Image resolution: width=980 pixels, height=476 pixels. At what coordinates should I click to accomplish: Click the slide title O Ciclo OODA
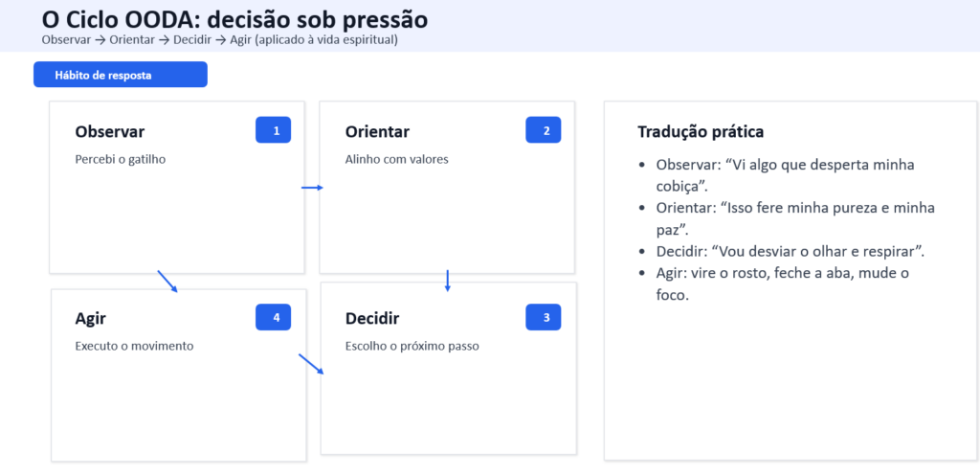pos(234,19)
